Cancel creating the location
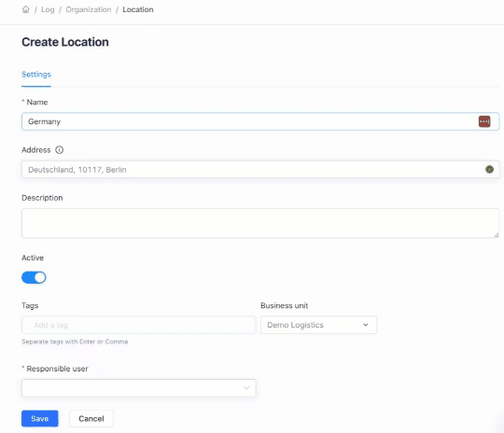This screenshot has height=433, width=504. coord(91,418)
